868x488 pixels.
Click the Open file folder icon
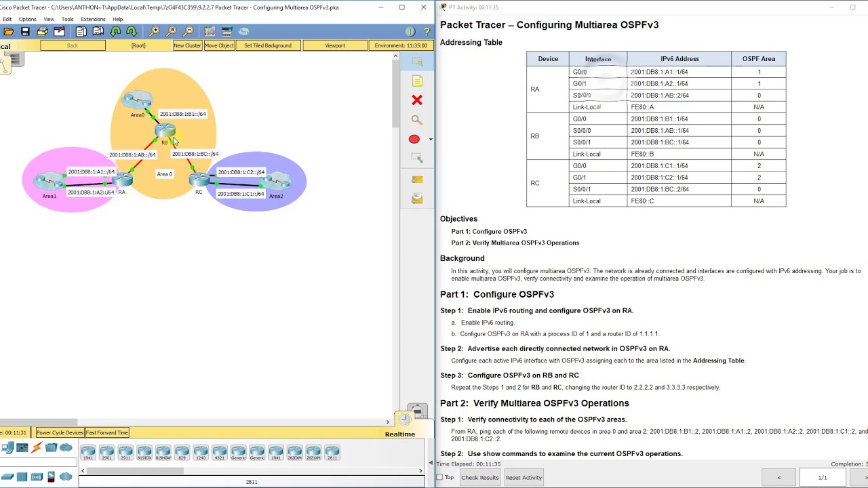pos(9,32)
